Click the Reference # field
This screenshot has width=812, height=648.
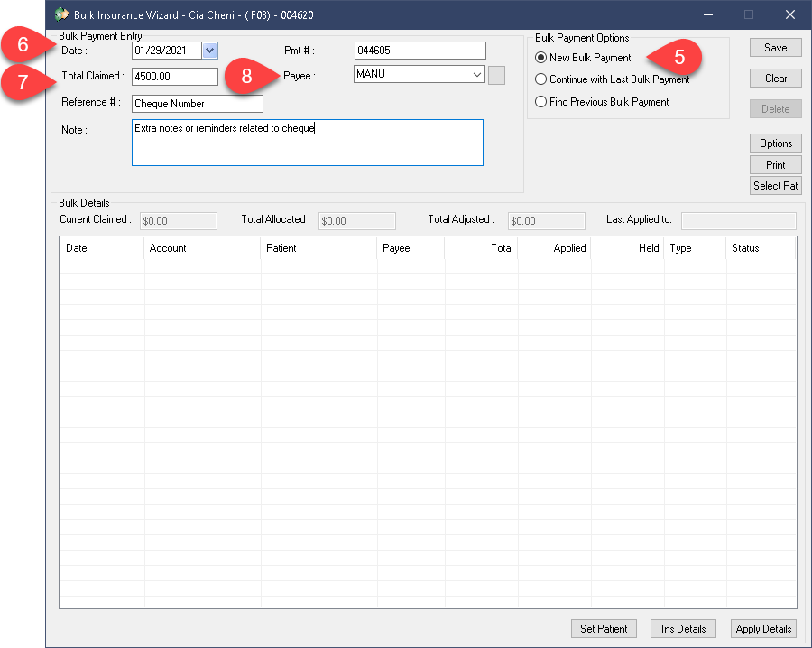(x=198, y=104)
